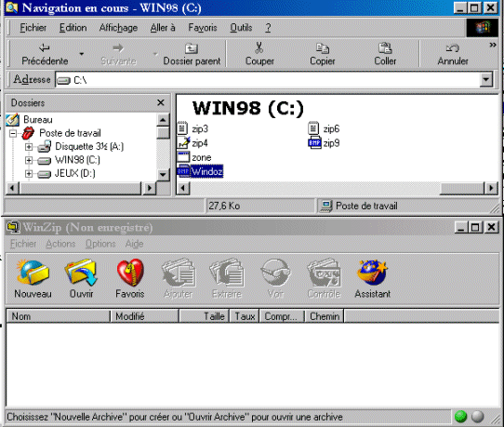Open the WinZip Fichier menu

pyautogui.click(x=23, y=244)
